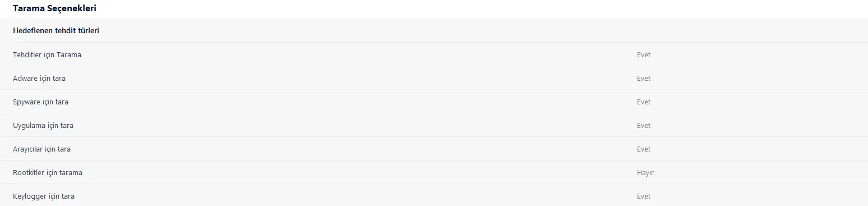Select the 'Hedeflenen tehdit türleri' section header
The height and width of the screenshot is (206, 868).
(x=56, y=30)
